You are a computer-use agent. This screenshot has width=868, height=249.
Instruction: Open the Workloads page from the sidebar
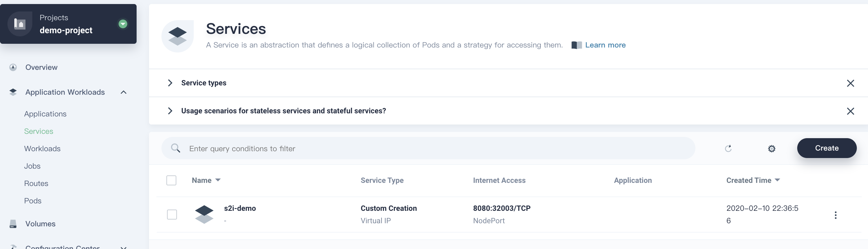pos(43,149)
